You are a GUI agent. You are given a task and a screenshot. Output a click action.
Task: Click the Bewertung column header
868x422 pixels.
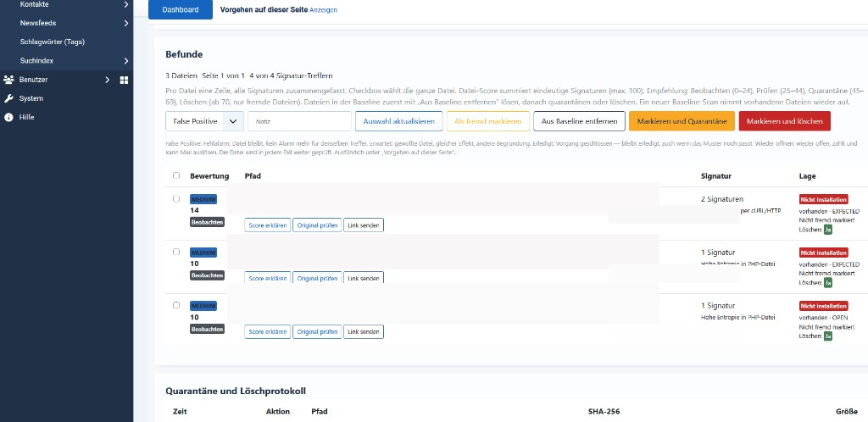pyautogui.click(x=209, y=176)
